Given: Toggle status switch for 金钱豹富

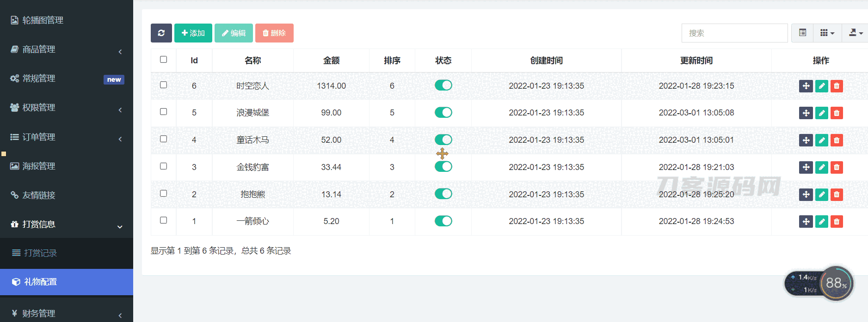Looking at the screenshot, I should pos(443,166).
